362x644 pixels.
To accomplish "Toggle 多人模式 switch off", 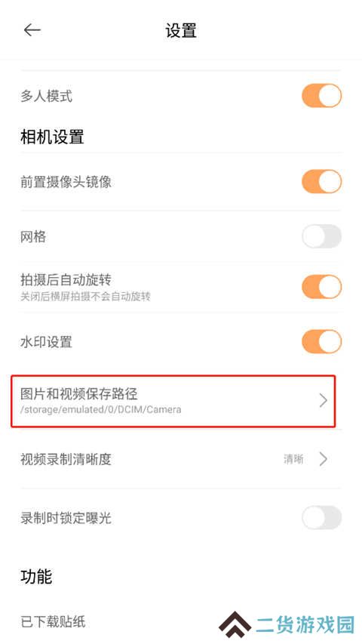I will (322, 96).
